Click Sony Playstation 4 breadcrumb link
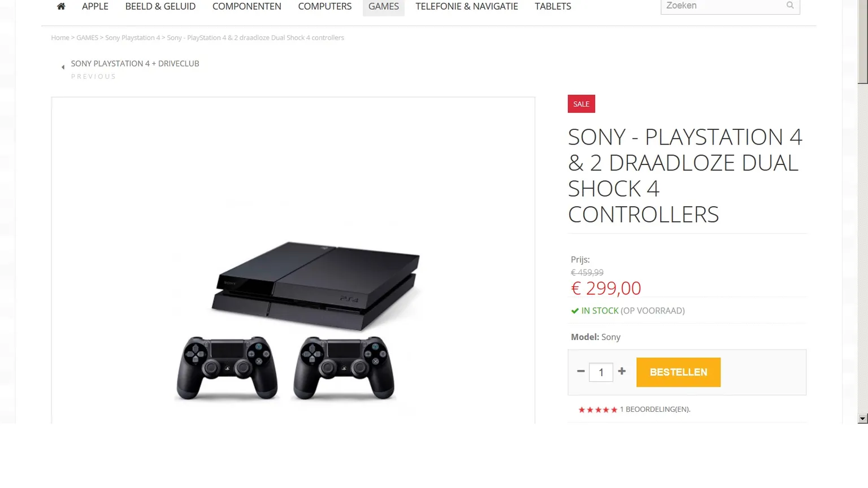Image resolution: width=868 pixels, height=488 pixels. click(132, 38)
